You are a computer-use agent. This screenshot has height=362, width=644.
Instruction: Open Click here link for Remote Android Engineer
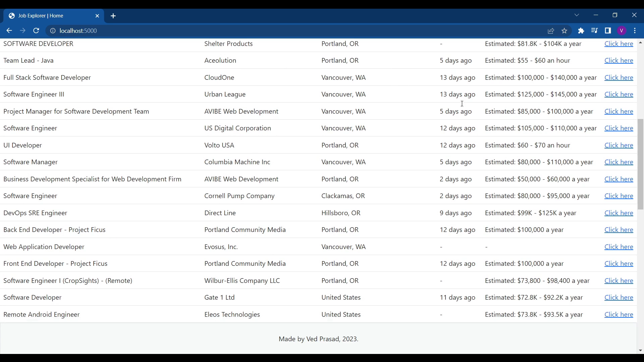619,315
